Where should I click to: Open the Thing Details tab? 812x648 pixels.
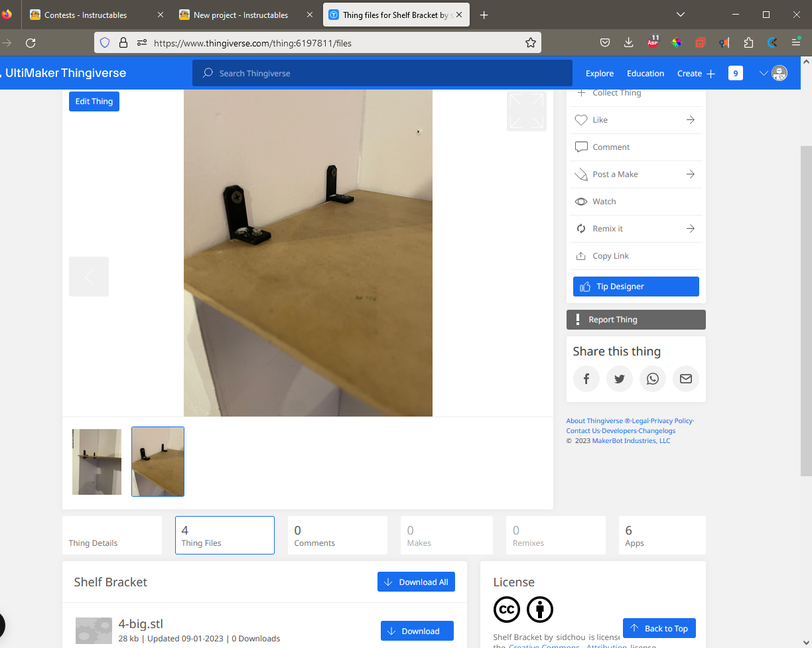pyautogui.click(x=112, y=535)
